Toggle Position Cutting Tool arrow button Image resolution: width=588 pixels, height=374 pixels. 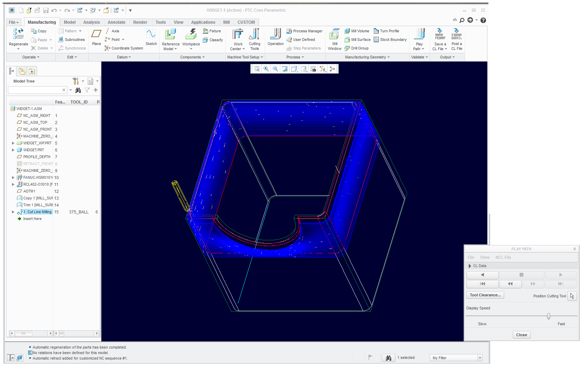[x=572, y=296]
